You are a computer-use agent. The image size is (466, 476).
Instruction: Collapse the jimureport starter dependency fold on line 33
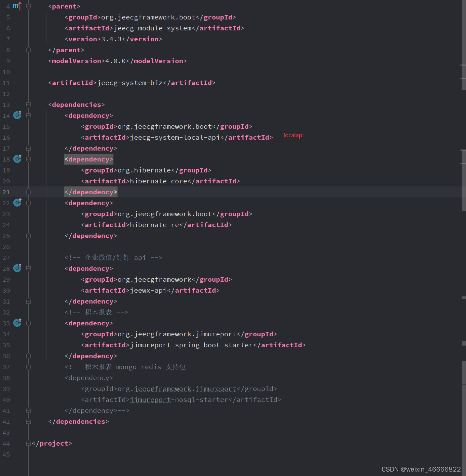(x=29, y=323)
